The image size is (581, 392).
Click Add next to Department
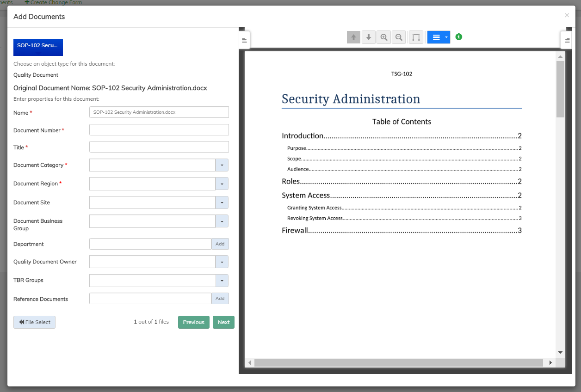(220, 244)
